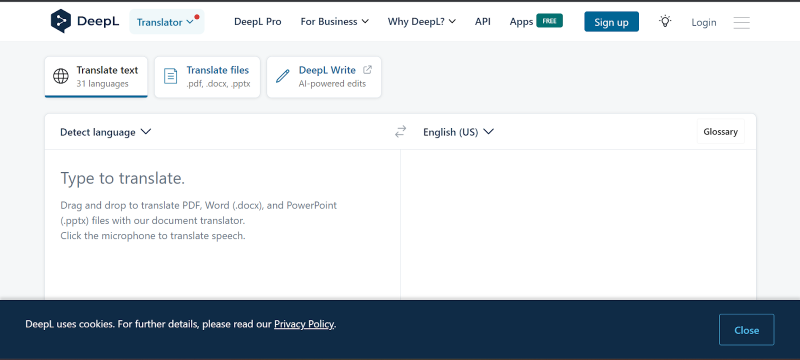This screenshot has width=800, height=360.
Task: Click the DeepL logo icon
Action: click(x=61, y=21)
